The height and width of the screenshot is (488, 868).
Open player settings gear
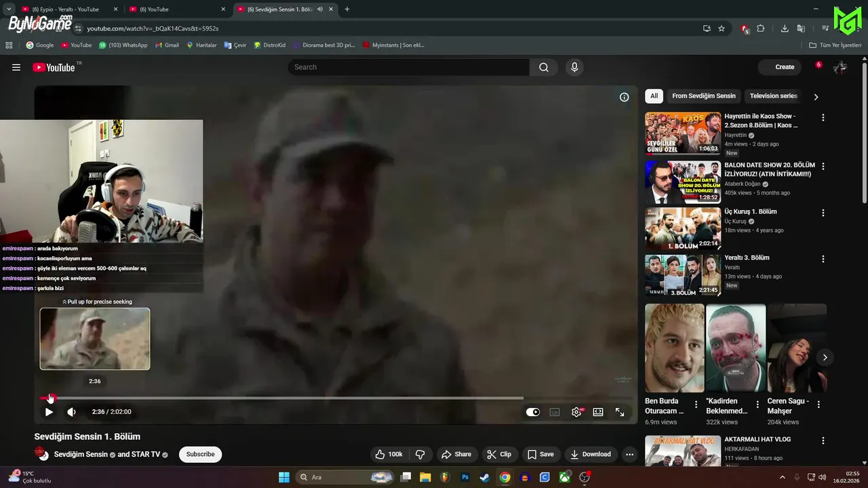(x=576, y=411)
